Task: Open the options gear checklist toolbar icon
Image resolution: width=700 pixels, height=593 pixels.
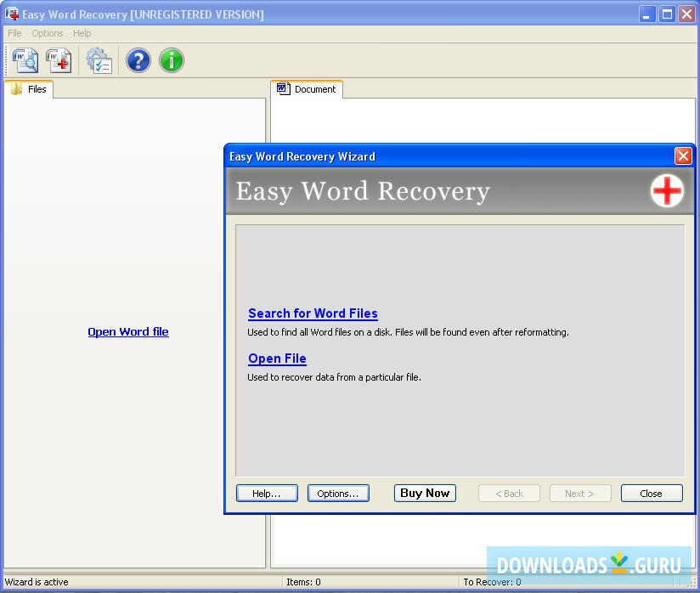Action: click(99, 60)
